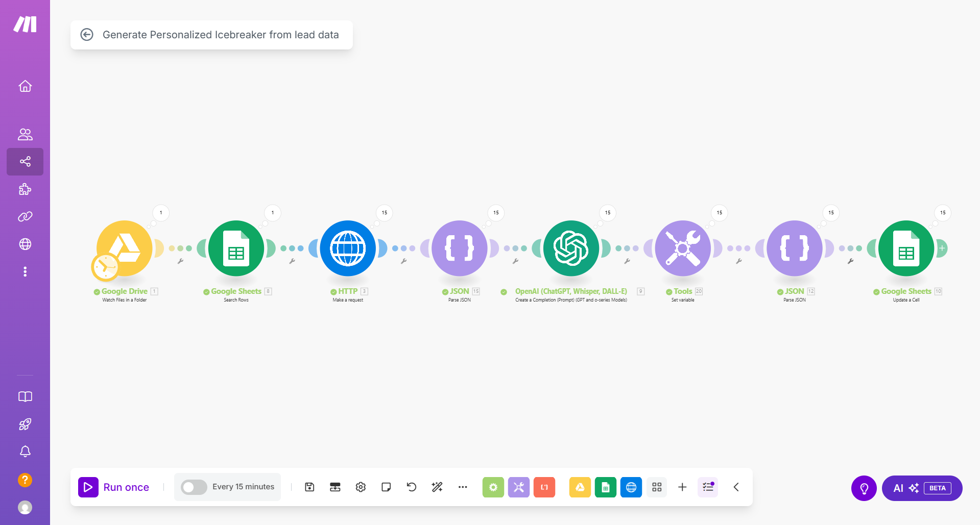This screenshot has width=980, height=525.
Task: Set filter wrench between OpenAI and Tools
Action: pos(627,261)
